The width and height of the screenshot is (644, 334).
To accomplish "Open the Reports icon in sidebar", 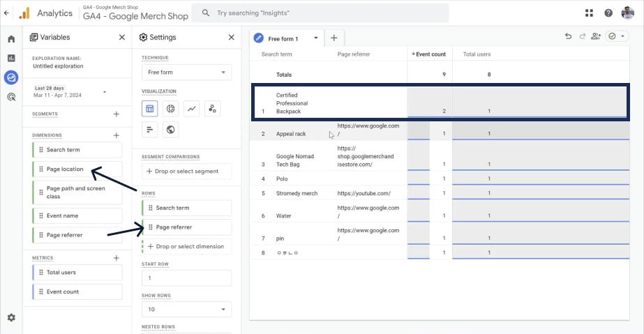I will point(11,58).
